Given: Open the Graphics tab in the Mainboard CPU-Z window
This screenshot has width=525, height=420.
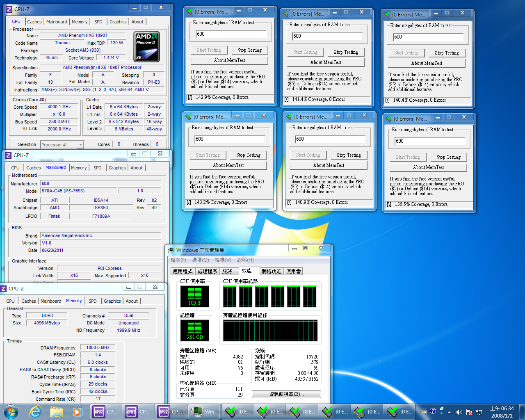Looking at the screenshot, I should [117, 168].
